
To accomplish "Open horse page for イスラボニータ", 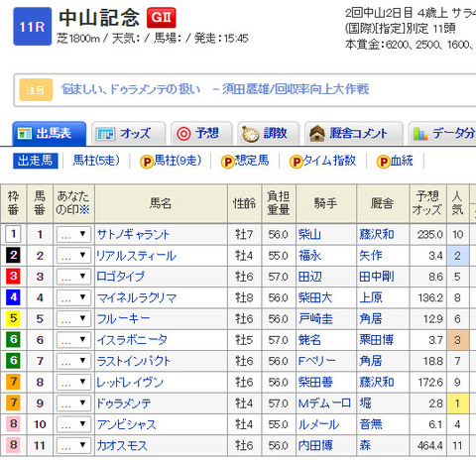I will click(x=132, y=340).
